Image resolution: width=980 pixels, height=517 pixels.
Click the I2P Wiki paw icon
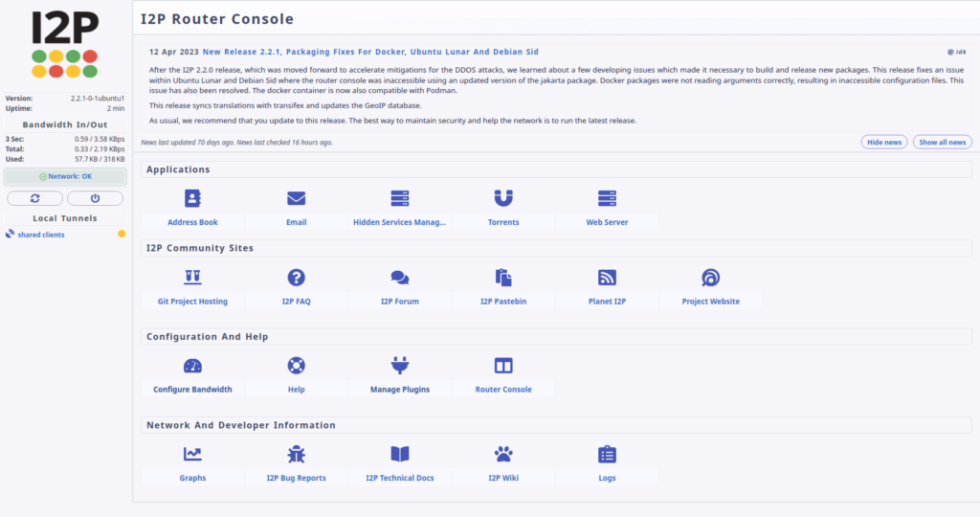(503, 454)
